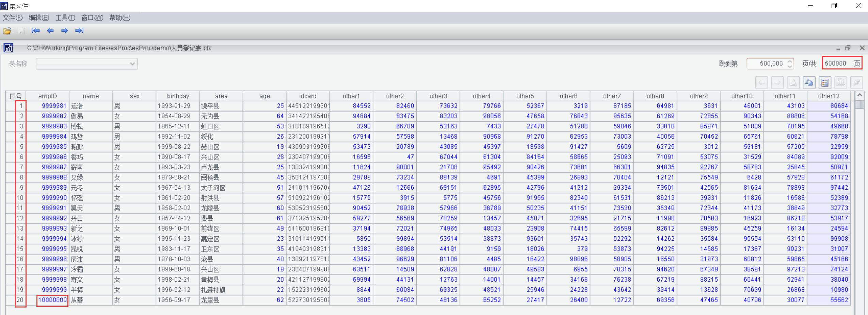Jump to last page with toolbar arrow

(x=79, y=31)
